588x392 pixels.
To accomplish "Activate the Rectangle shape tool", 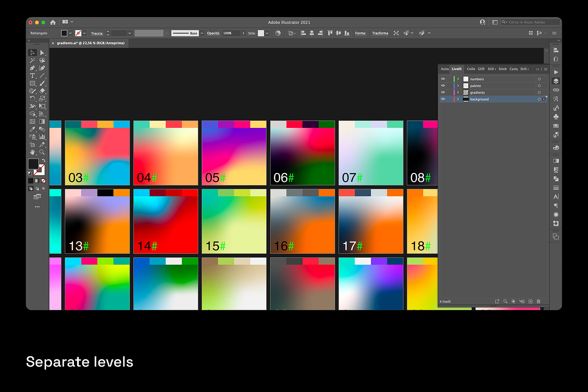I will [32, 83].
